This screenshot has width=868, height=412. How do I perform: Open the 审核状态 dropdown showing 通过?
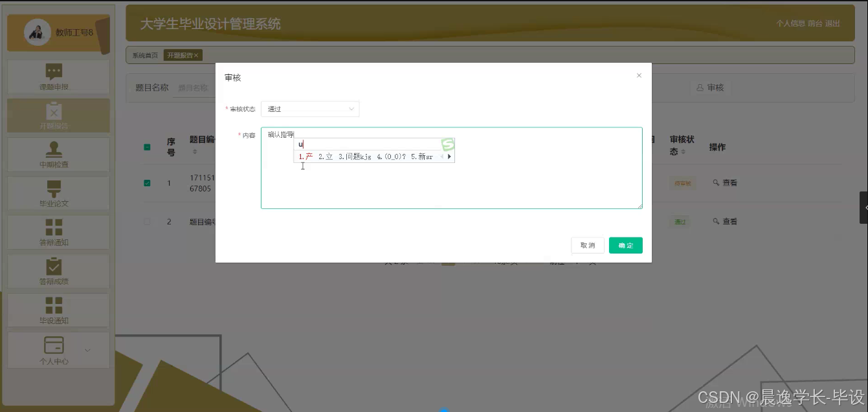(x=309, y=109)
